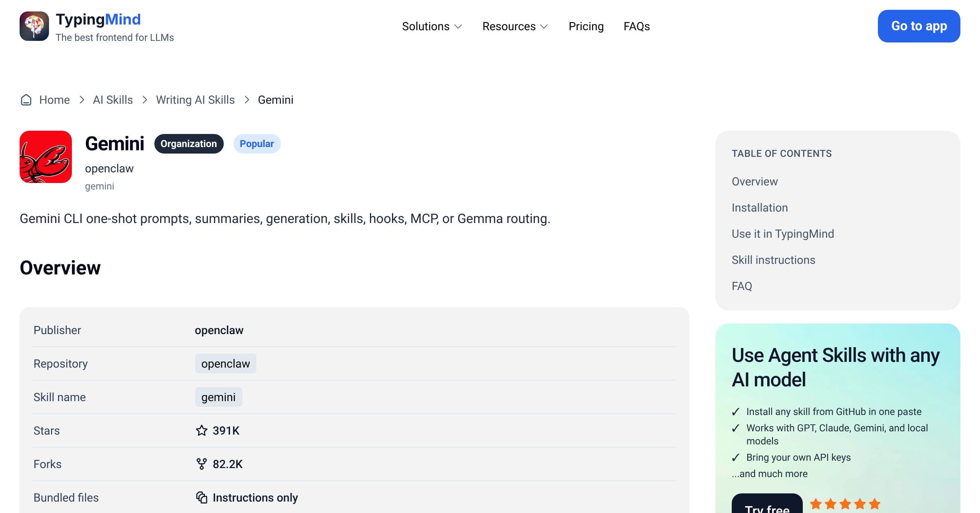Click the Popular badge
This screenshot has width=980, height=513.
pos(257,144)
